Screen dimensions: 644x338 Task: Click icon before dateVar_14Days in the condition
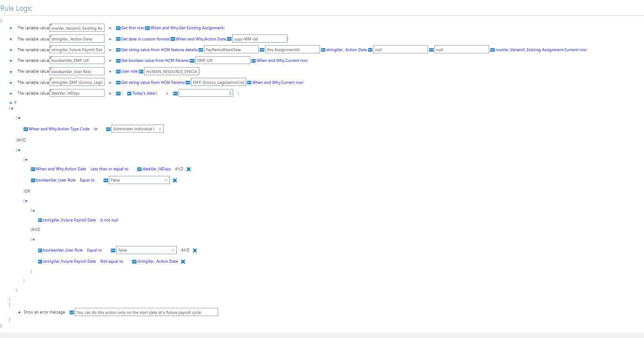pyautogui.click(x=139, y=169)
